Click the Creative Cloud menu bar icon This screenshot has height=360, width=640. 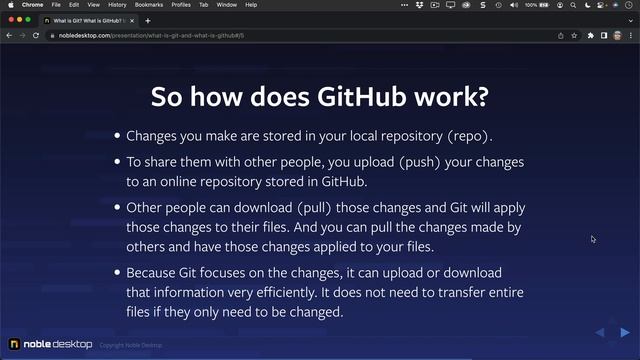tap(466, 5)
